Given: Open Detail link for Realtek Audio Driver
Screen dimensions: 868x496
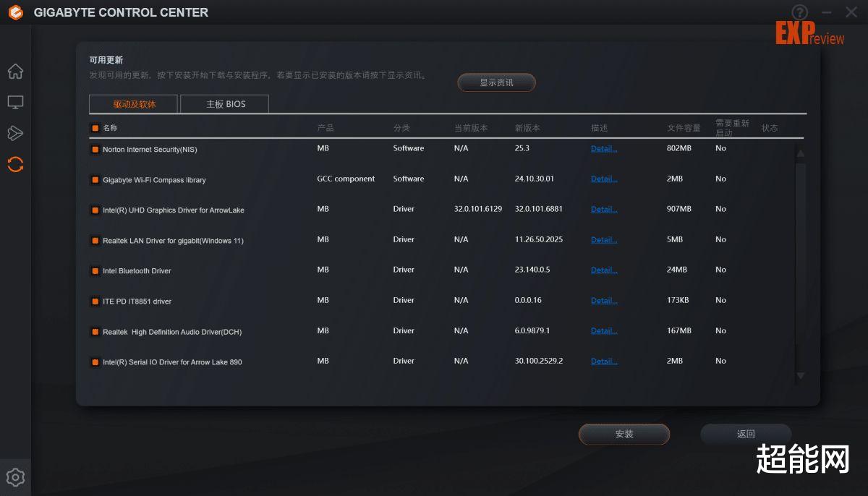Looking at the screenshot, I should (x=604, y=330).
